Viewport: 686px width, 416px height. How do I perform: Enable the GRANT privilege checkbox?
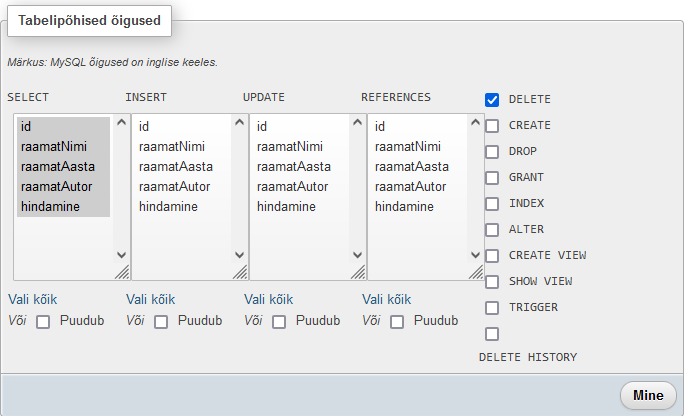493,178
